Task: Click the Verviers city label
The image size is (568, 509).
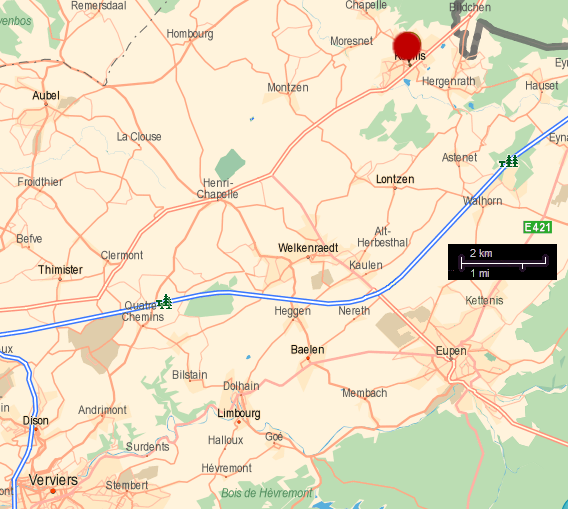Action: 53,480
